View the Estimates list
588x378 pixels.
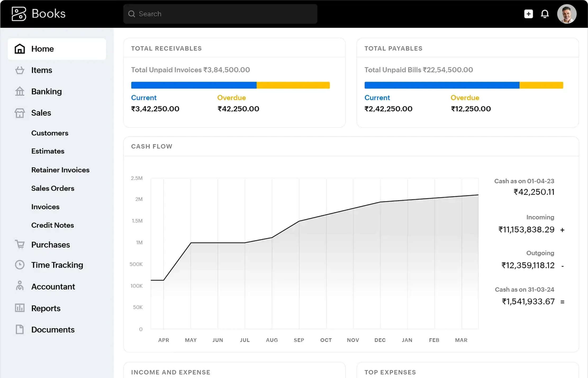[x=48, y=151]
